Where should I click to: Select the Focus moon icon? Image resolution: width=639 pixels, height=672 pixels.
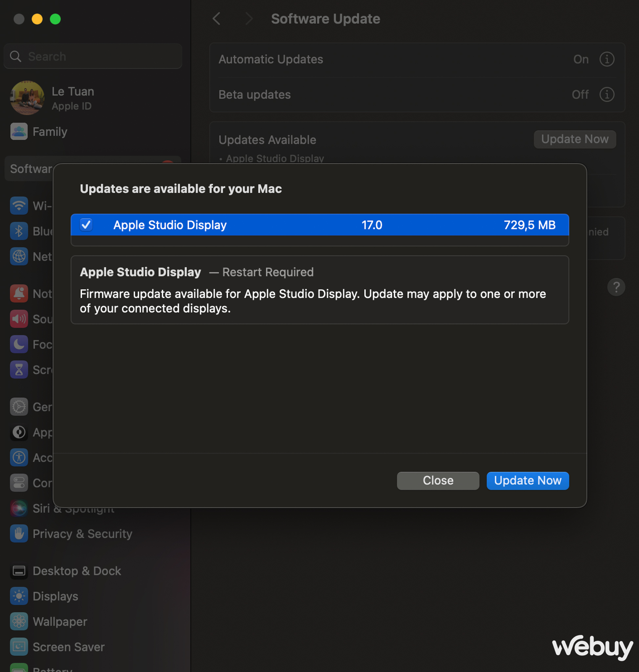point(19,344)
